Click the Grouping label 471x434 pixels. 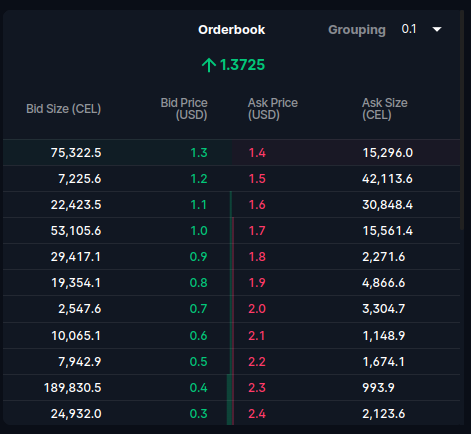pyautogui.click(x=357, y=30)
